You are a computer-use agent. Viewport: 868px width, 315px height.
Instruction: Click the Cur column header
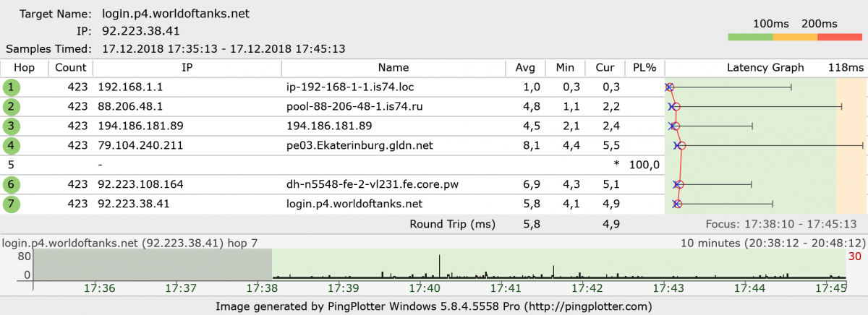(605, 68)
